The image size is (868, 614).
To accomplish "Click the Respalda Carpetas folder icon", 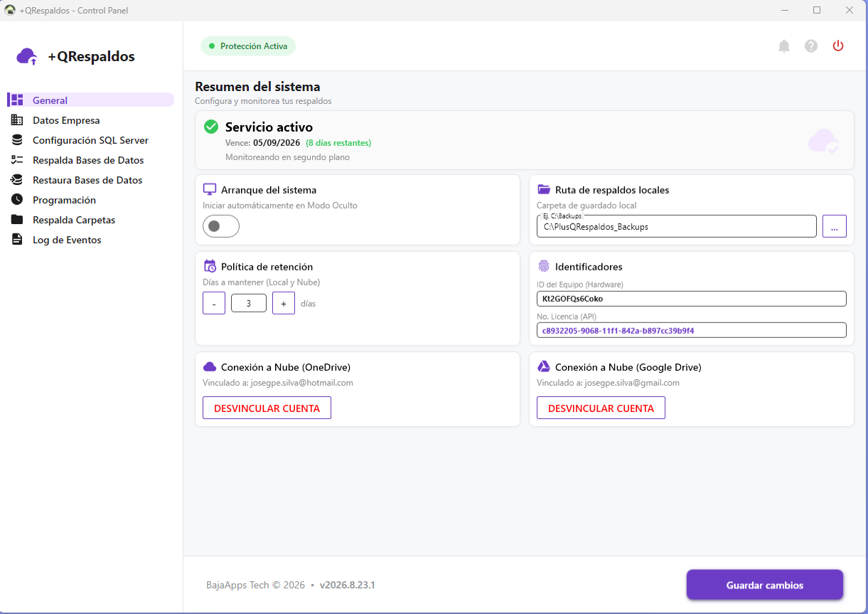I will [17, 220].
